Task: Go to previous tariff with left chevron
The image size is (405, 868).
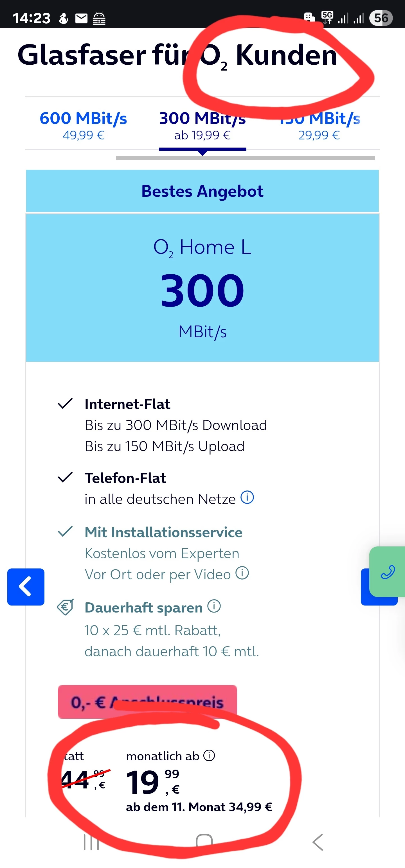Action: point(26,587)
